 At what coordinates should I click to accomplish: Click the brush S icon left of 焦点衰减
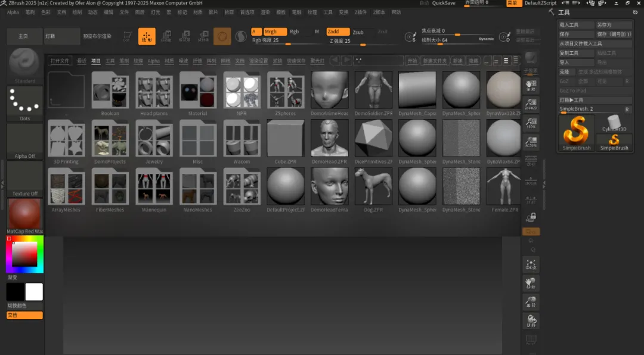410,37
